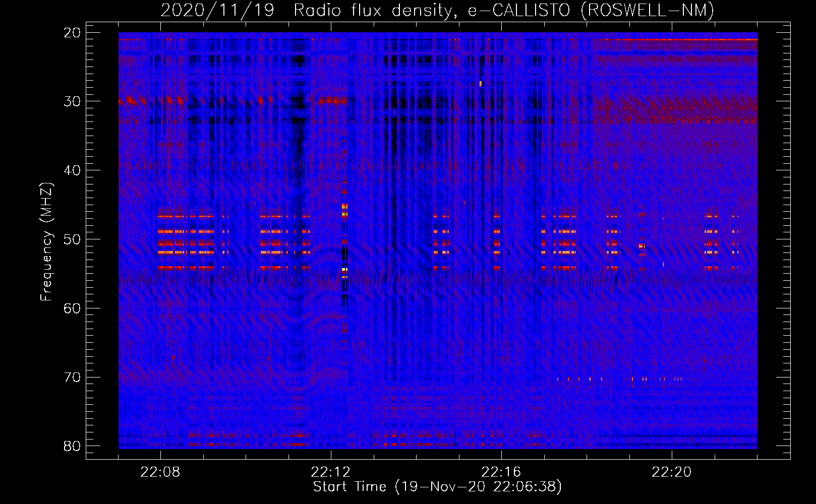Viewport: 816px width, 504px height.
Task: Click the time tick label "22:12"
Action: coord(331,472)
